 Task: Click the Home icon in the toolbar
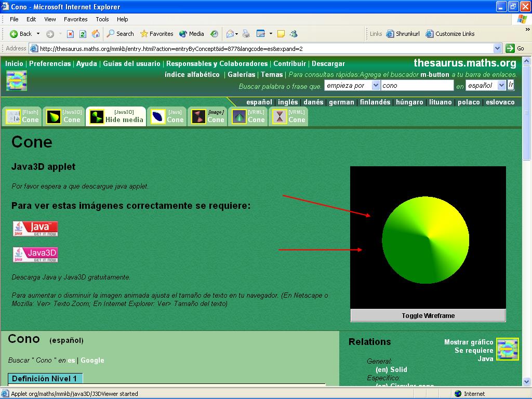point(96,34)
